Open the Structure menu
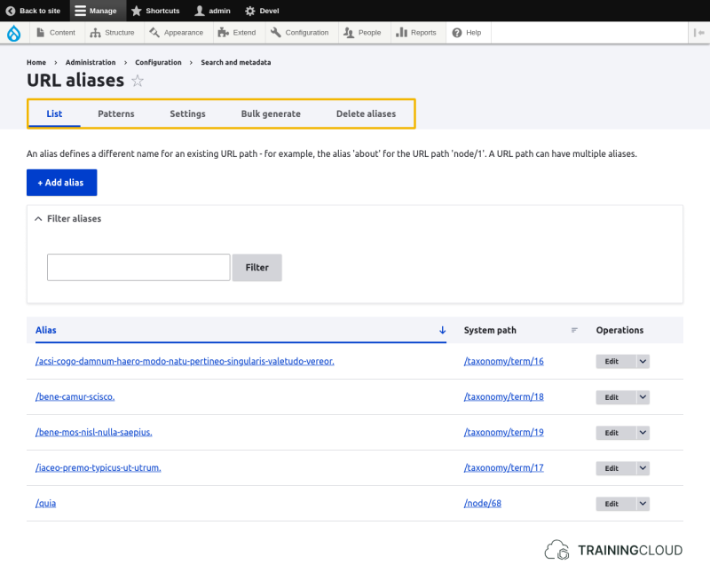Screen dimensions: 710x588 [x=113, y=33]
